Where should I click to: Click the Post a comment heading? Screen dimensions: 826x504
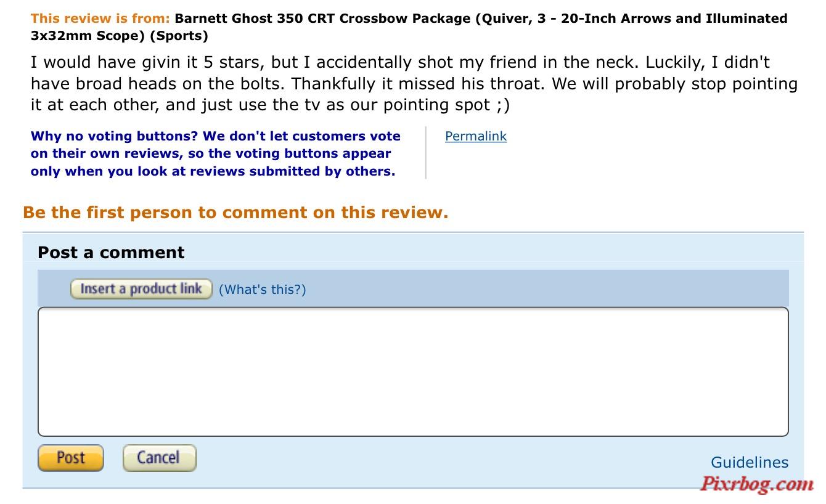(111, 253)
